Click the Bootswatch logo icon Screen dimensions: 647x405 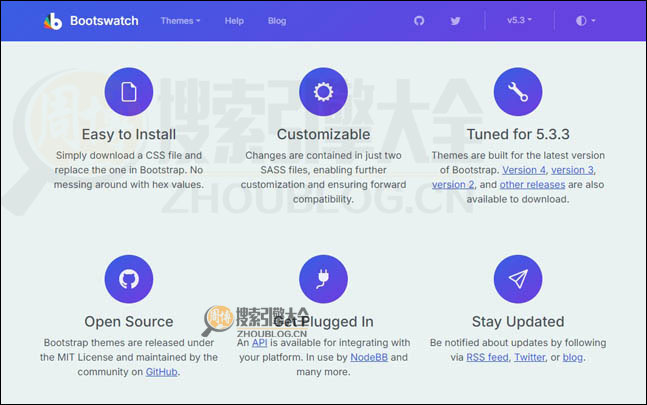coord(53,21)
